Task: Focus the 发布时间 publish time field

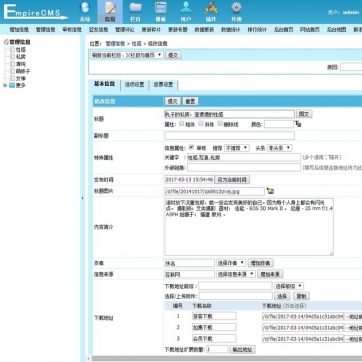Action: tap(189, 180)
